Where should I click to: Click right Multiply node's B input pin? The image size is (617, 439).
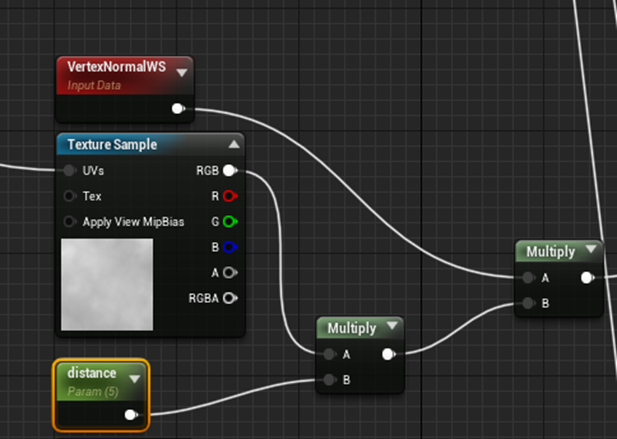[x=528, y=303]
